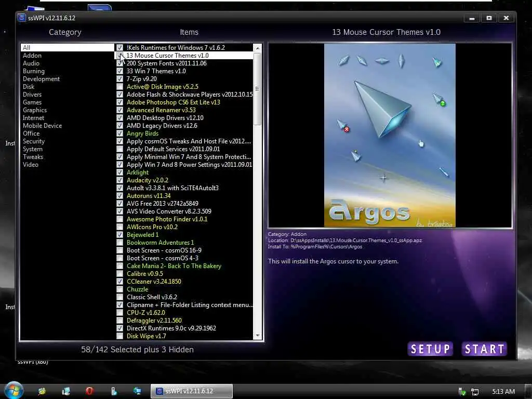The height and width of the screenshot is (399, 532).
Task: Uncheck the 7-Zip v9.20 checkbox
Action: click(x=120, y=79)
